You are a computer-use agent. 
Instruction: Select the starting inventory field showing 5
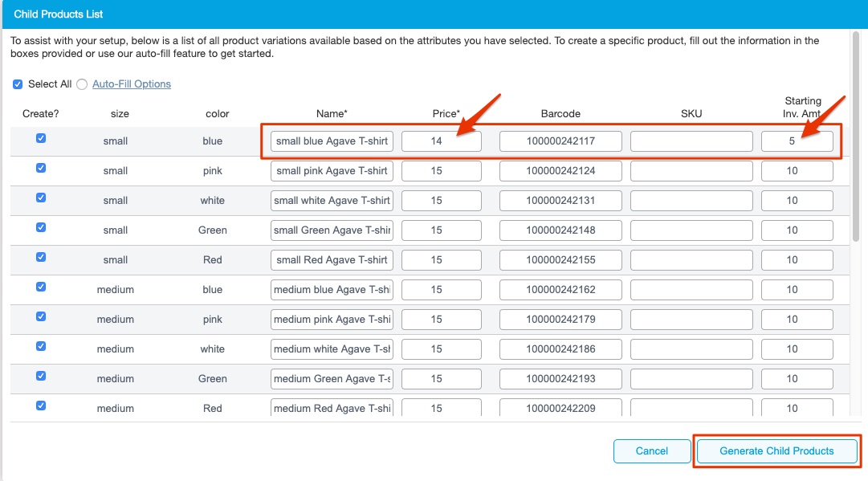coord(797,141)
